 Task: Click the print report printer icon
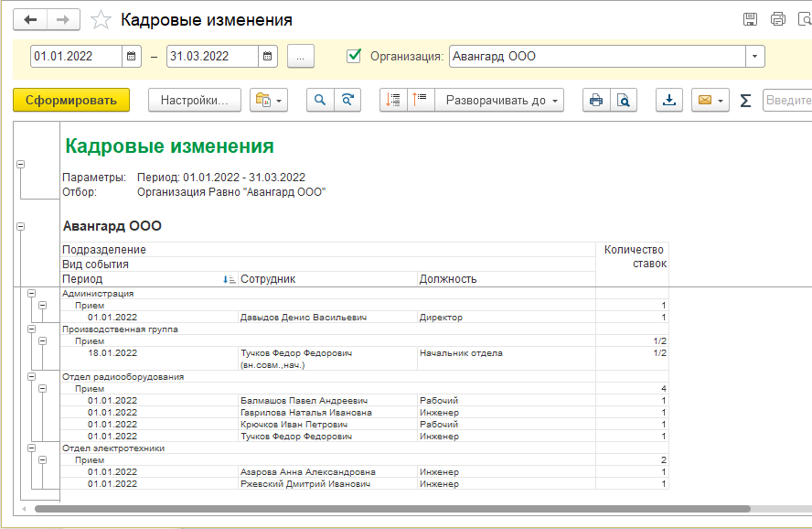pyautogui.click(x=596, y=100)
